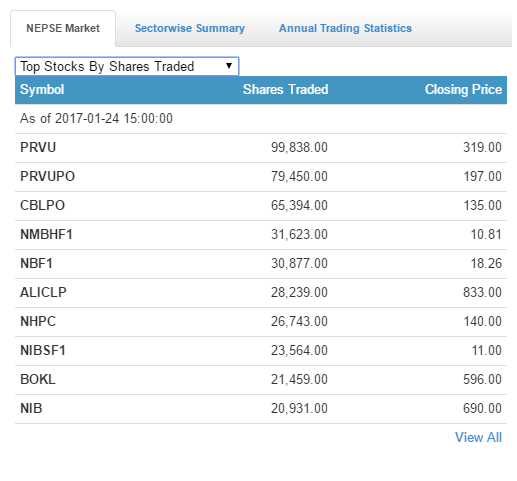The image size is (517, 481).
Task: Click the 135.00 closing price
Action: 483,205
